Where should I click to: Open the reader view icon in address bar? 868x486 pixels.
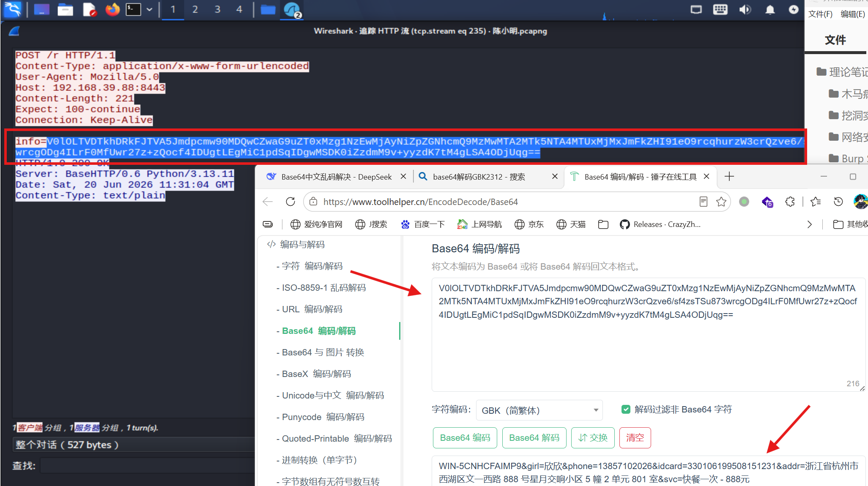[704, 202]
